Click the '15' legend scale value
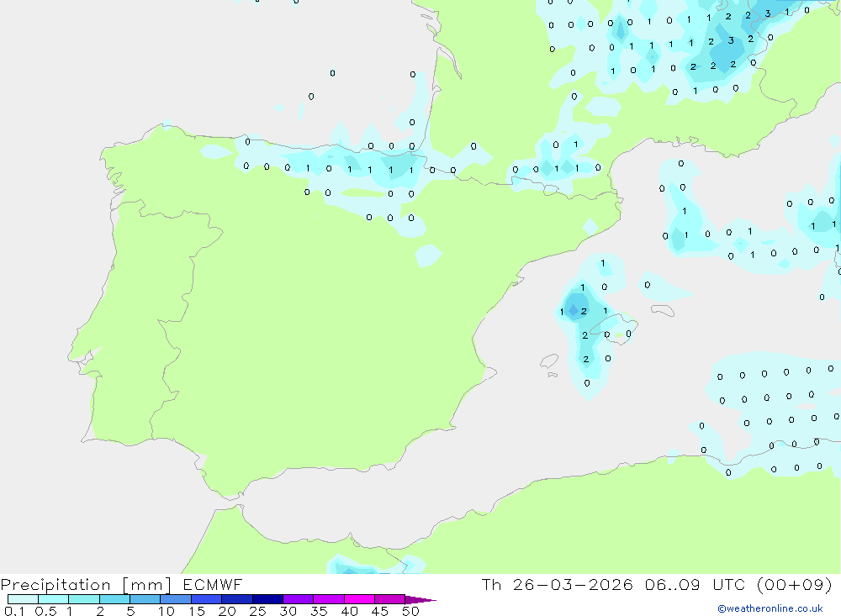841x616 pixels. (197, 611)
